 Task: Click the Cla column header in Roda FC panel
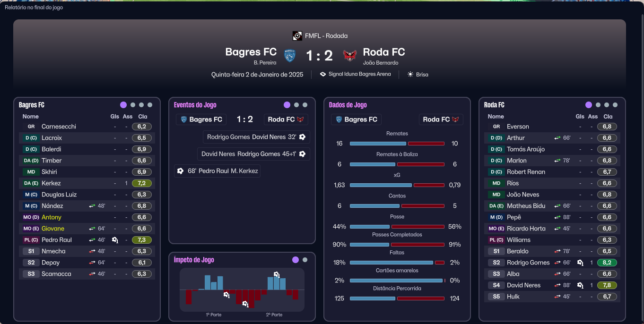coord(608,116)
